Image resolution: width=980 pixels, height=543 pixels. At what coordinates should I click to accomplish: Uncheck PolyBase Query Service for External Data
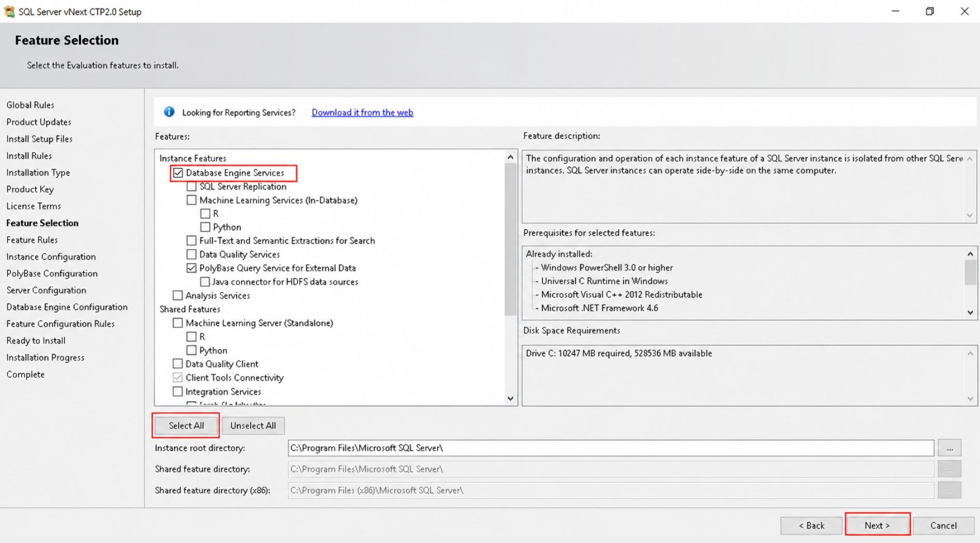(192, 268)
